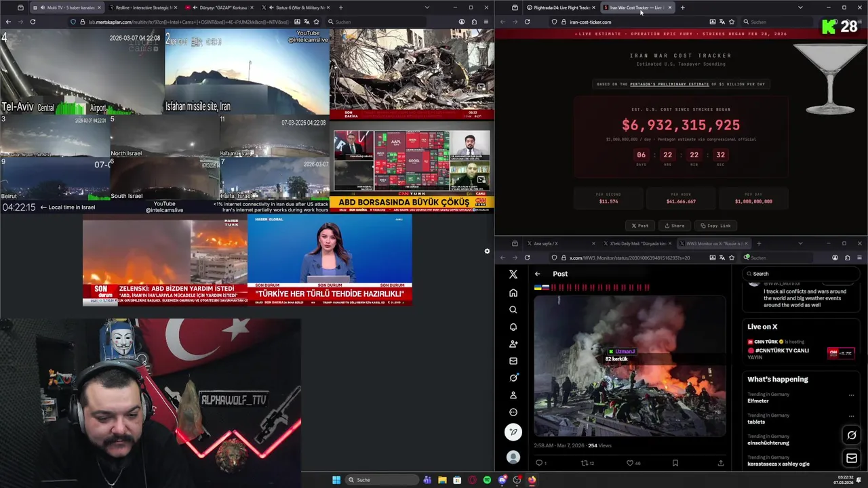Reload the Multi TV browser page
Viewport: 868px width, 488px height.
(32, 22)
